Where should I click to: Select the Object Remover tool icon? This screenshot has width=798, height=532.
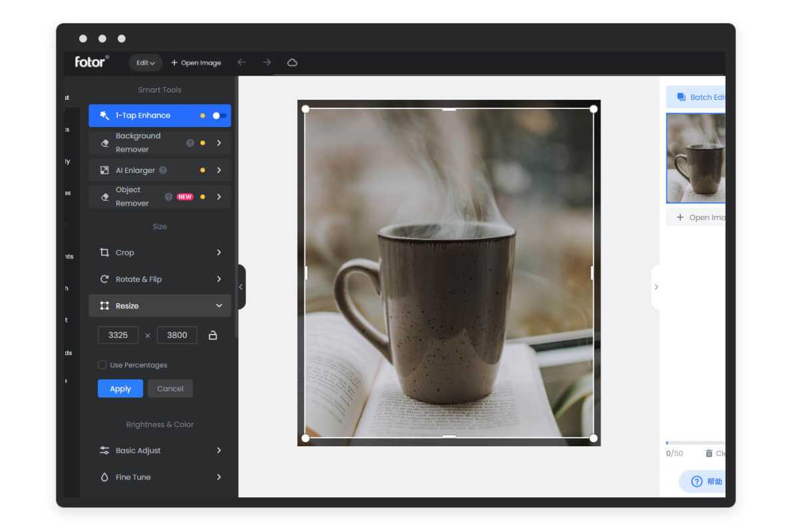tap(105, 196)
